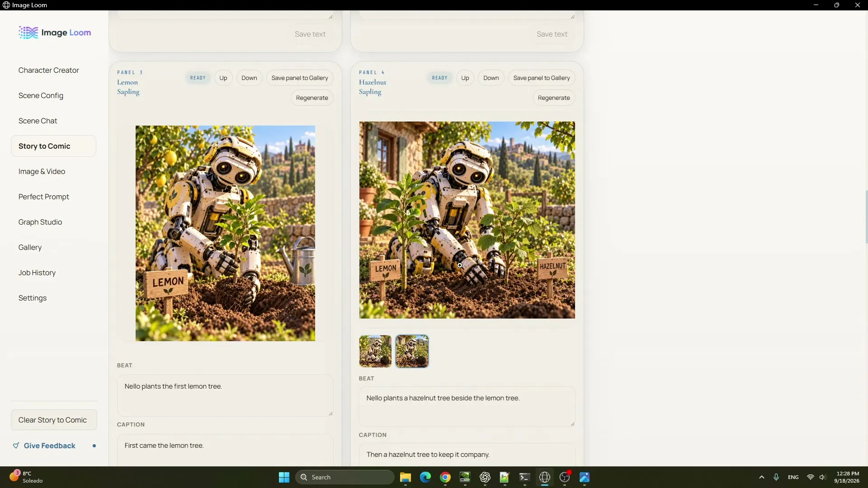Click the READY status badge on Panel 4
868x488 pixels.
pos(440,78)
